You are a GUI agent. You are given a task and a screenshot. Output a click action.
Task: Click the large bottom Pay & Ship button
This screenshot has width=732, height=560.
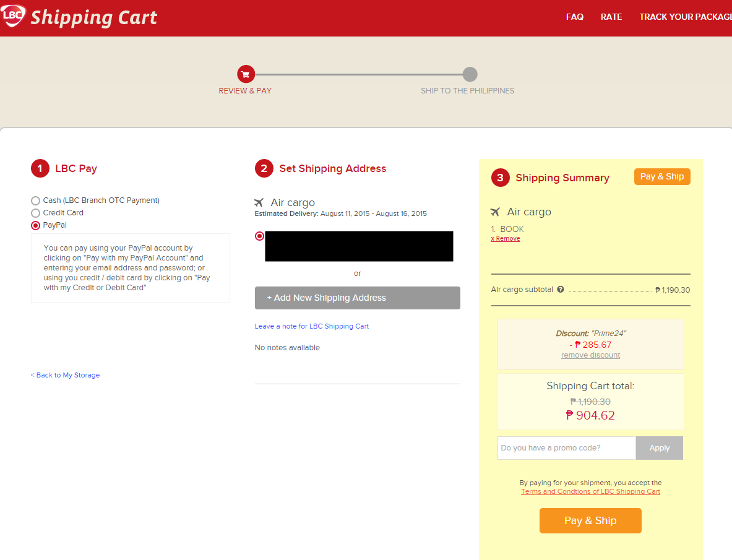(590, 521)
